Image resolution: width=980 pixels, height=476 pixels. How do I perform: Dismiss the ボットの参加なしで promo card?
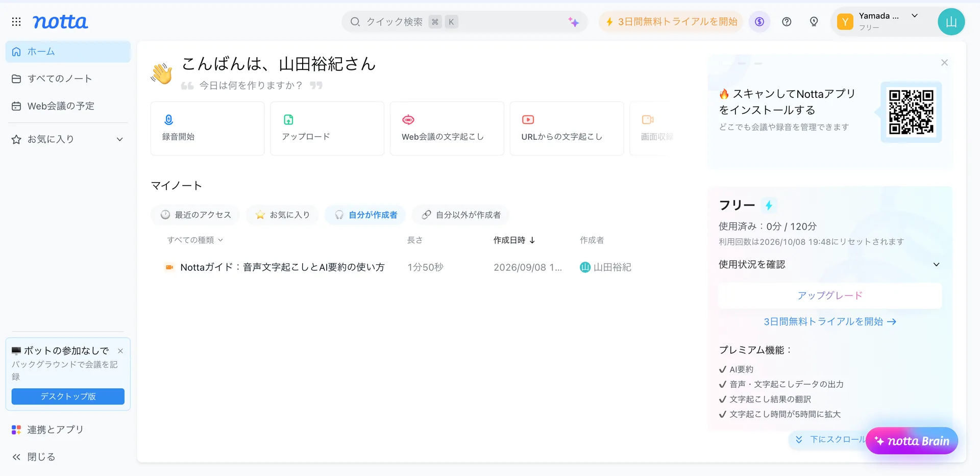(x=120, y=351)
